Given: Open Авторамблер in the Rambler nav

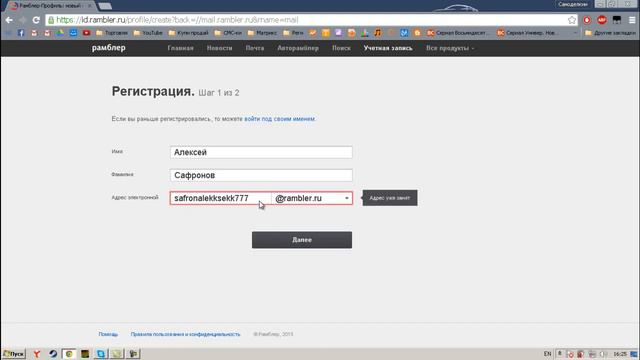Looking at the screenshot, I should click(x=298, y=48).
